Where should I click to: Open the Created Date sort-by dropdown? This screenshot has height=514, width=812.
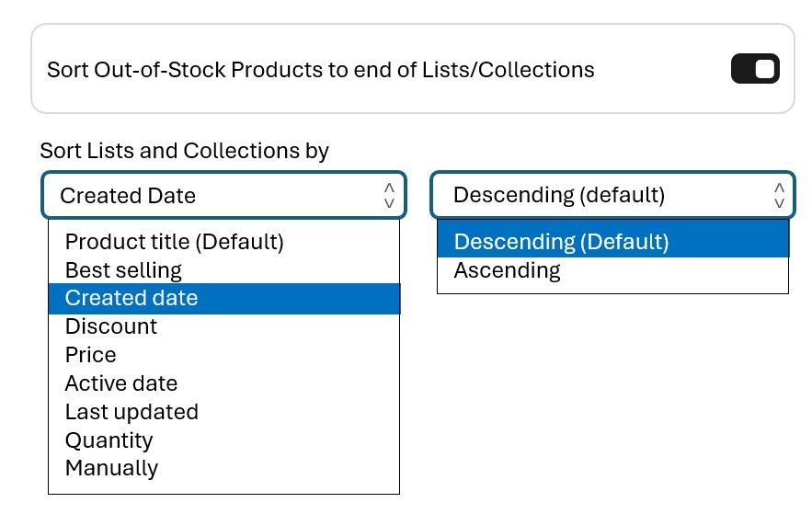[x=212, y=195]
